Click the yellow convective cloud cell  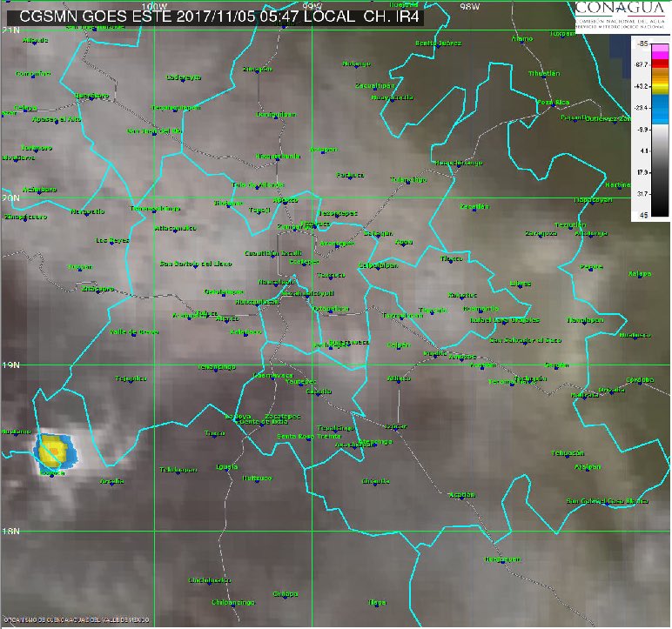point(53,453)
